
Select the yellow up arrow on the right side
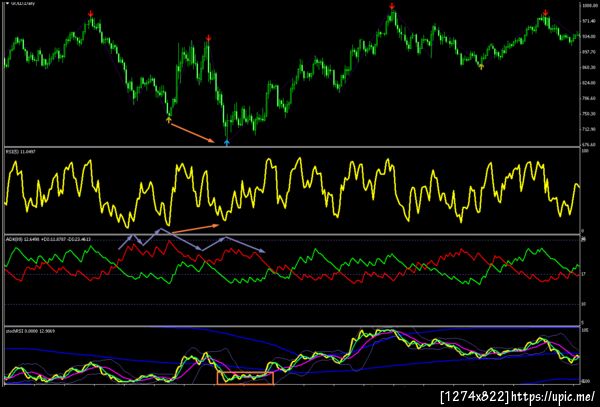[x=481, y=67]
